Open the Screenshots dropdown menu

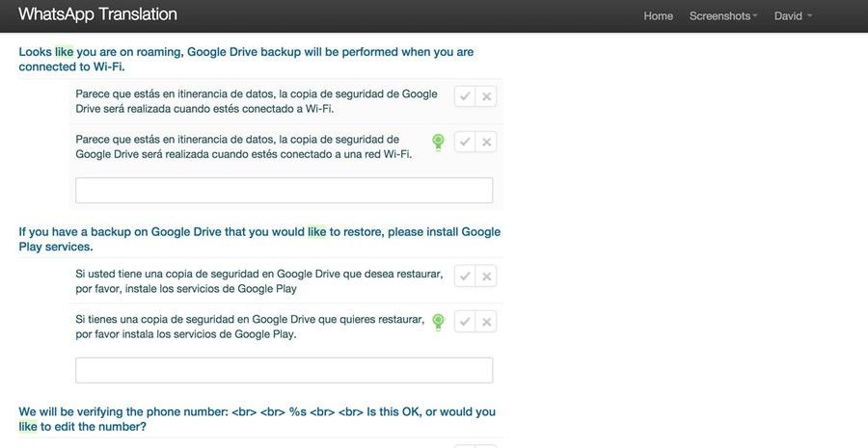point(723,16)
